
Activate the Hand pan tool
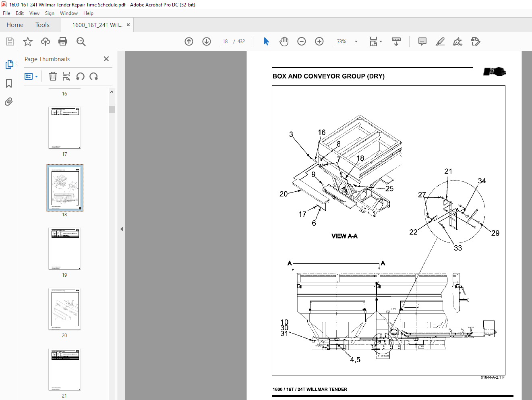coord(284,41)
